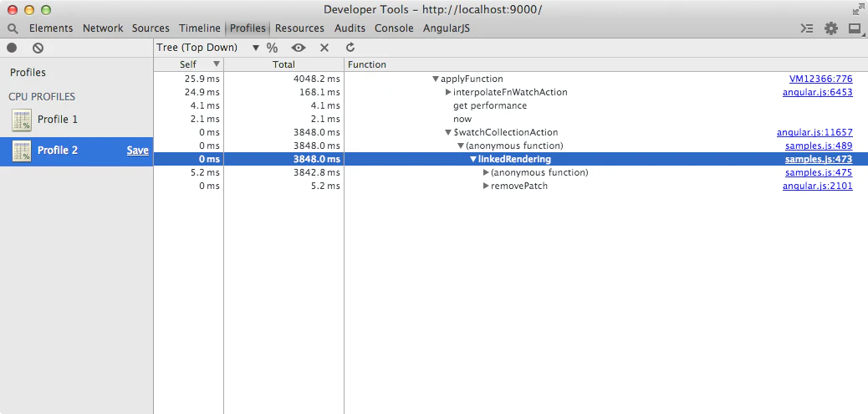Open the Profiles tab

pos(248,28)
